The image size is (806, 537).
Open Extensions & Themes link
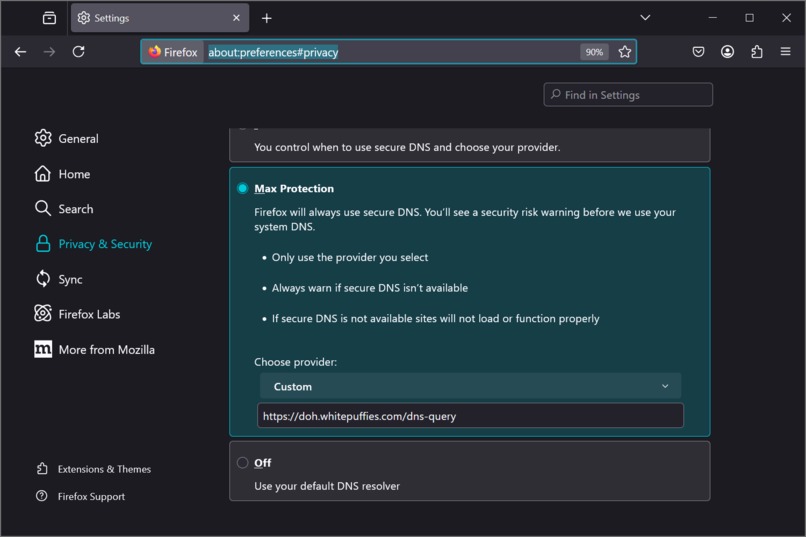coord(94,469)
